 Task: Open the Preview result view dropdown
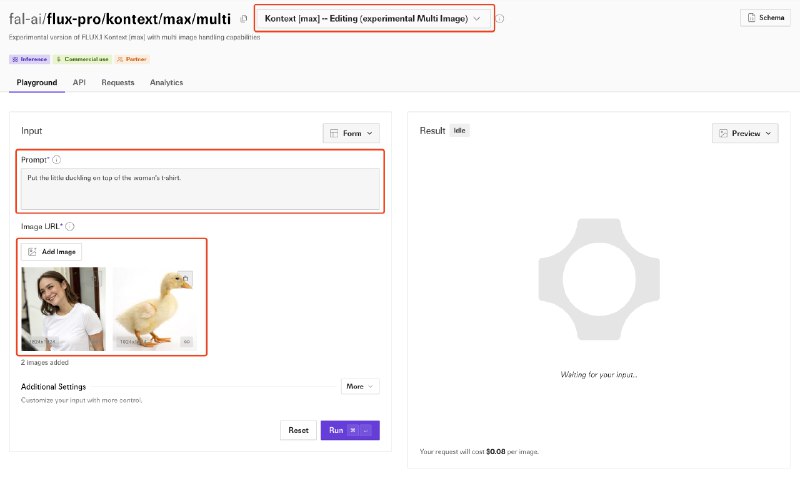click(x=745, y=133)
